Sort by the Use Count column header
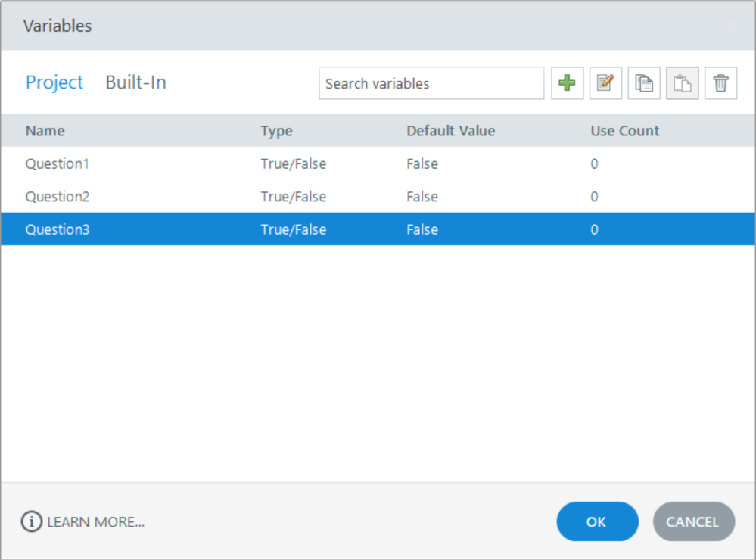 624,131
